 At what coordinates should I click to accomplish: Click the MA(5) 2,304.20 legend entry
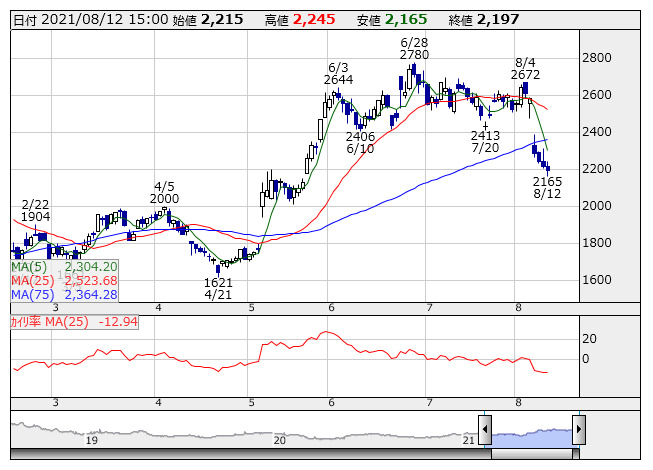point(64,266)
